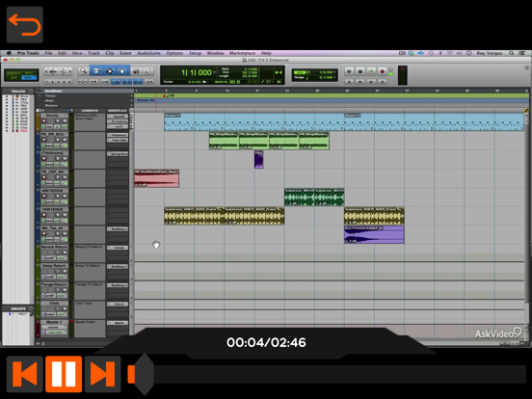Click the horizontal zoom out arrow

point(46,71)
